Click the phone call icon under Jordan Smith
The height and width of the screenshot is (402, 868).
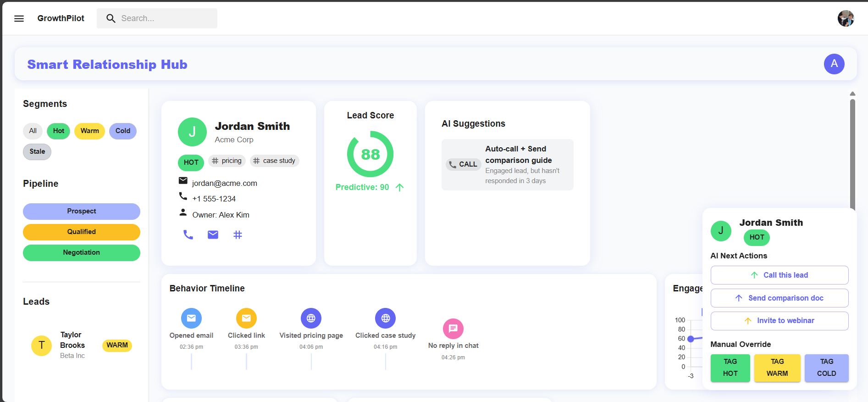point(188,235)
